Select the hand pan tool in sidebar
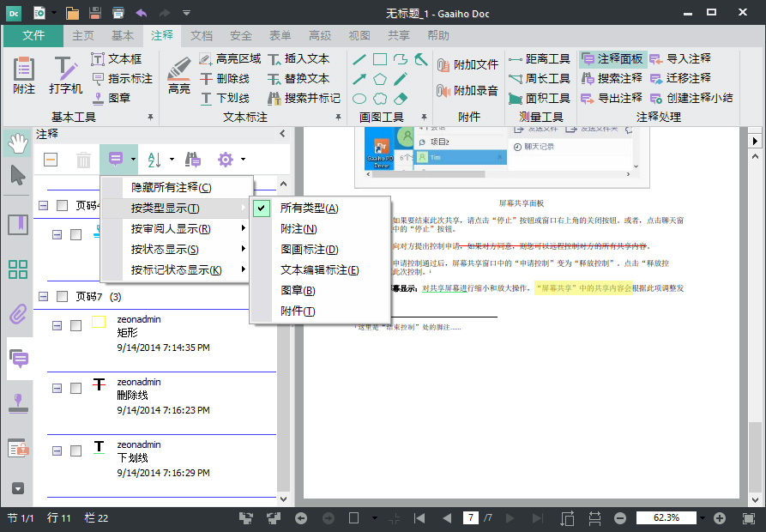The width and height of the screenshot is (766, 532). [18, 143]
